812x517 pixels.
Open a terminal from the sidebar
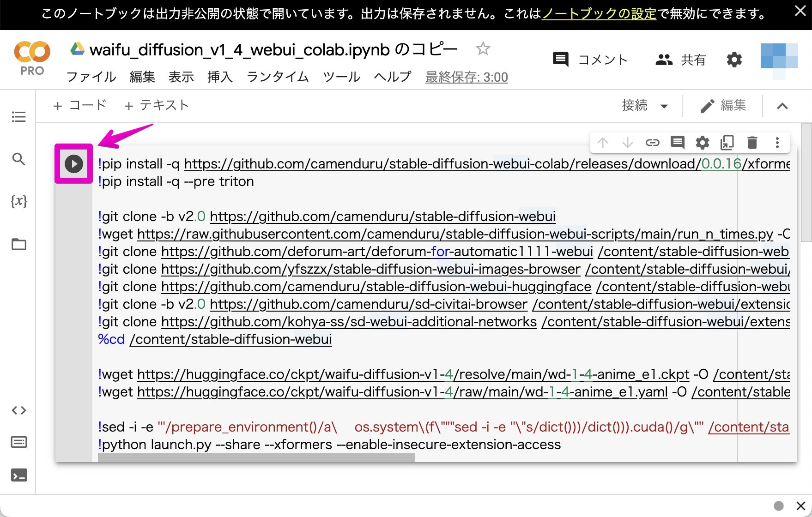tap(18, 475)
